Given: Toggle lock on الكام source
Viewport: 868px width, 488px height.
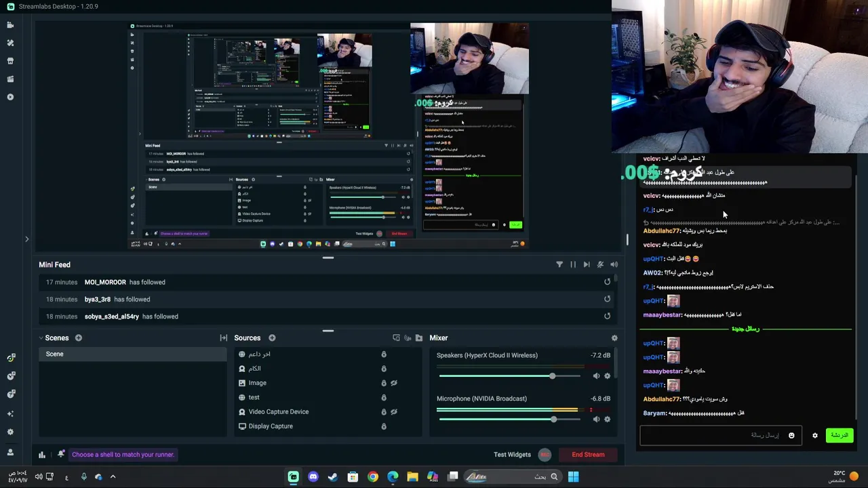Looking at the screenshot, I should coord(384,369).
